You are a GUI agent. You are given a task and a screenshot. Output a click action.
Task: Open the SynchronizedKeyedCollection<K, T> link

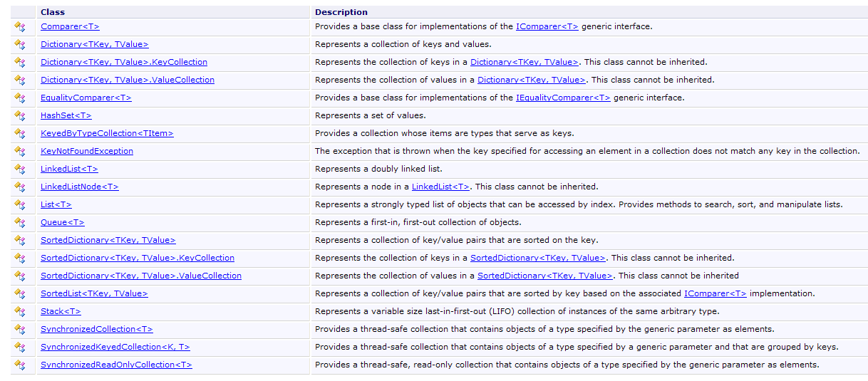coord(115,347)
